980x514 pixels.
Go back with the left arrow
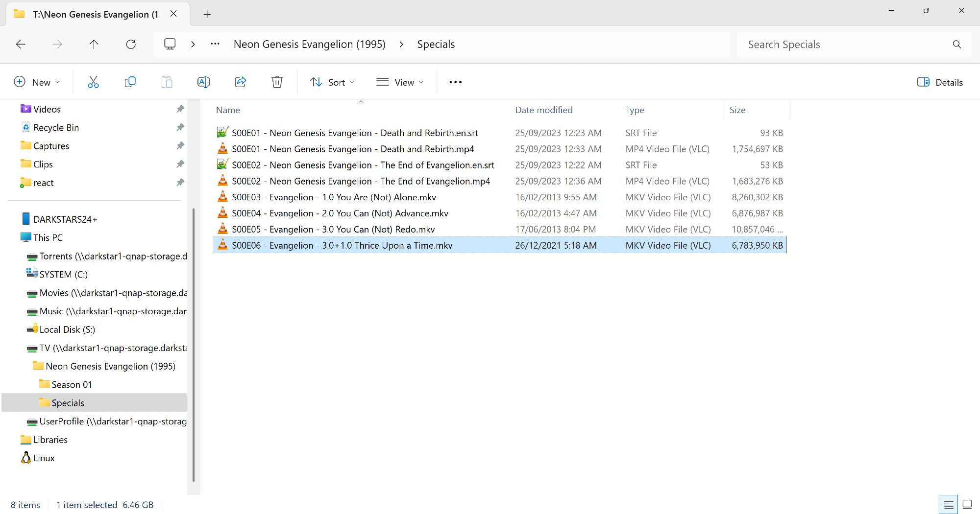click(x=21, y=44)
